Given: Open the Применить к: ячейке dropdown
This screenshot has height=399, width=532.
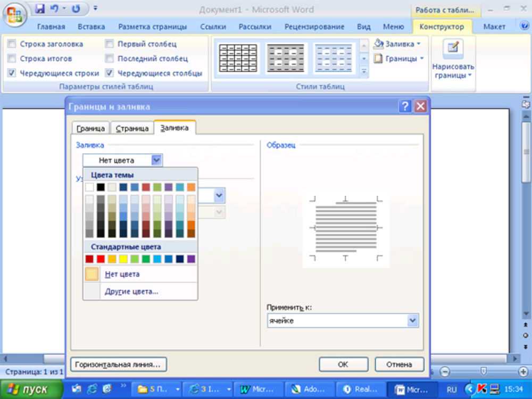Looking at the screenshot, I should point(412,320).
